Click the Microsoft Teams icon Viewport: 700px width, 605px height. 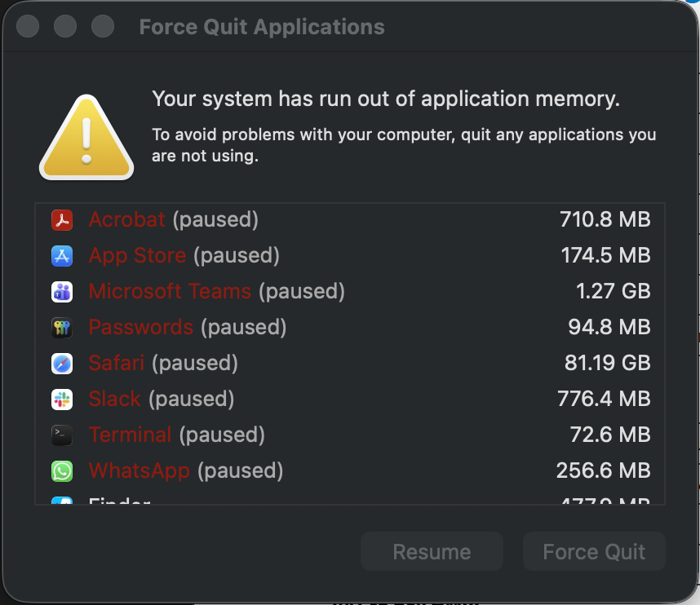[62, 291]
